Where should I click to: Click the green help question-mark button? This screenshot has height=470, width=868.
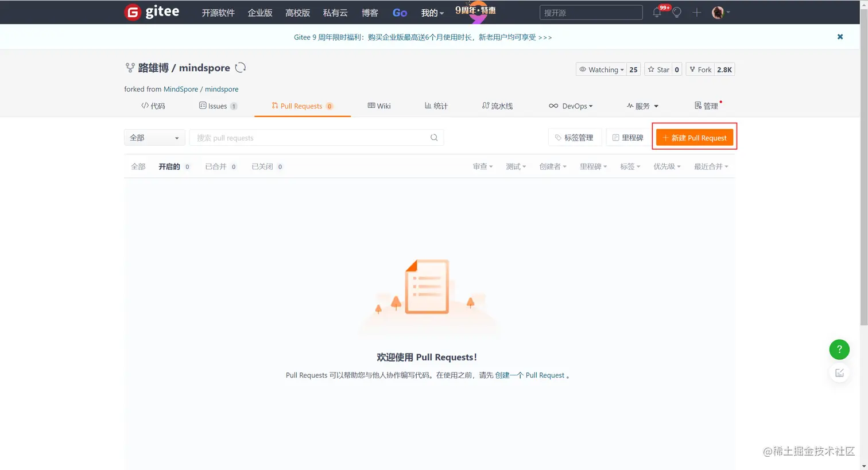tap(839, 349)
